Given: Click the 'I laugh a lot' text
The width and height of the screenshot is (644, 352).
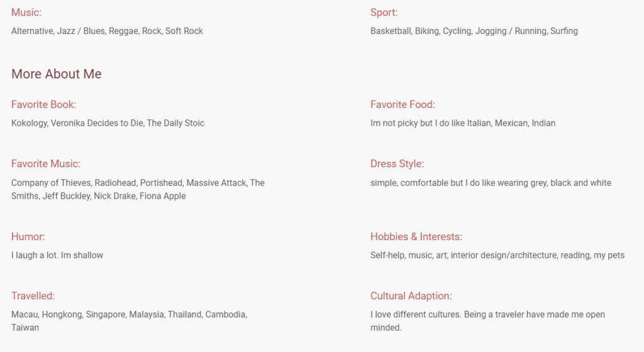Looking at the screenshot, I should [57, 255].
